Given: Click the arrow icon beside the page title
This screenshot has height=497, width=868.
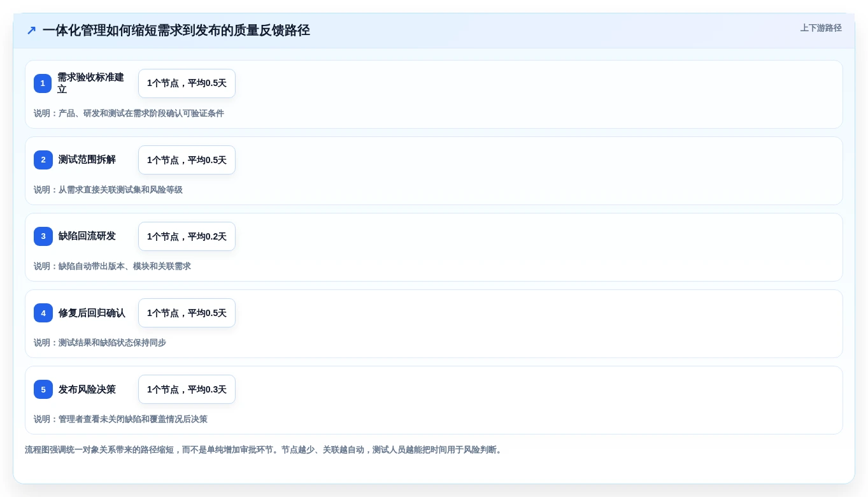Looking at the screenshot, I should (31, 31).
